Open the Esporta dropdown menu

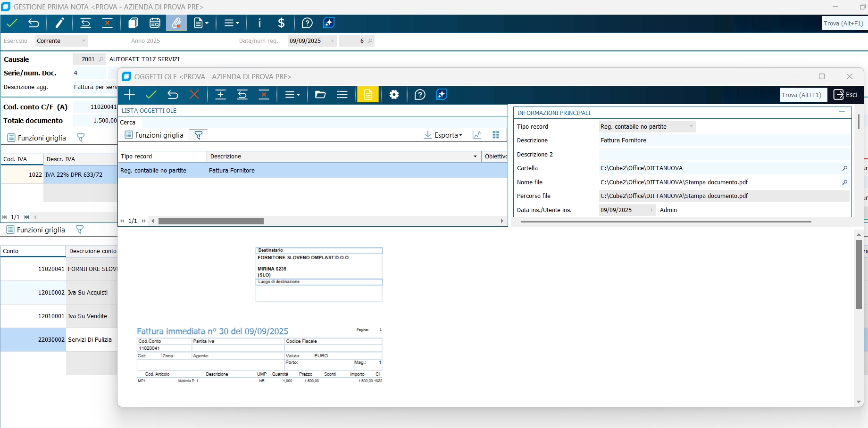(x=443, y=135)
